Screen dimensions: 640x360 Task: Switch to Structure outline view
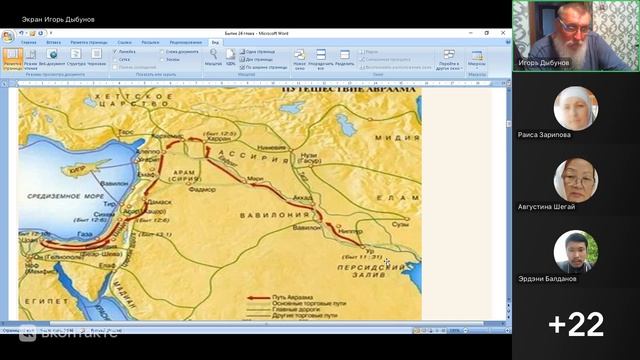(76, 58)
